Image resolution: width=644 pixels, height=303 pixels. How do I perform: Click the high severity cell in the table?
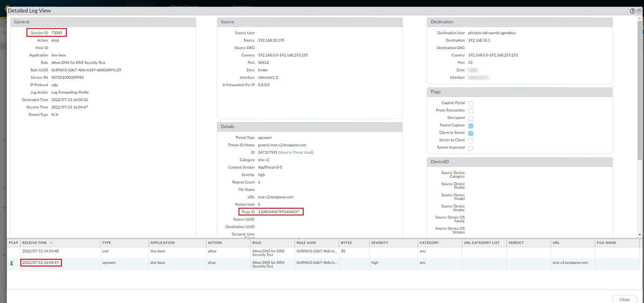(x=394, y=264)
